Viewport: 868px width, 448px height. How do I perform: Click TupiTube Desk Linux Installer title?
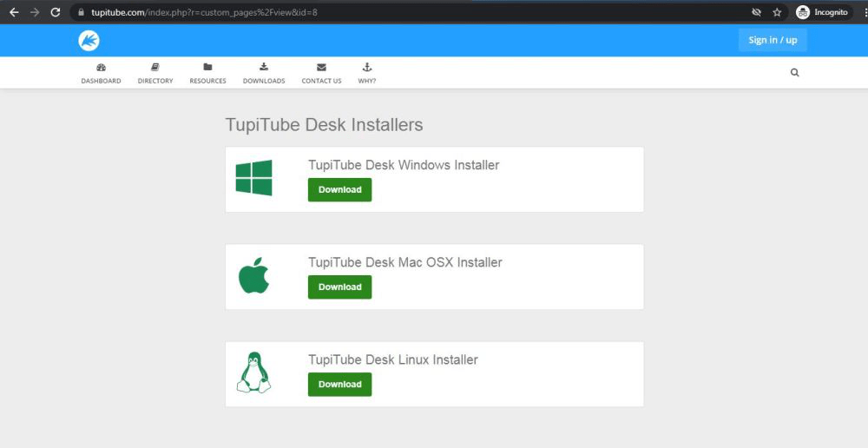(x=393, y=360)
